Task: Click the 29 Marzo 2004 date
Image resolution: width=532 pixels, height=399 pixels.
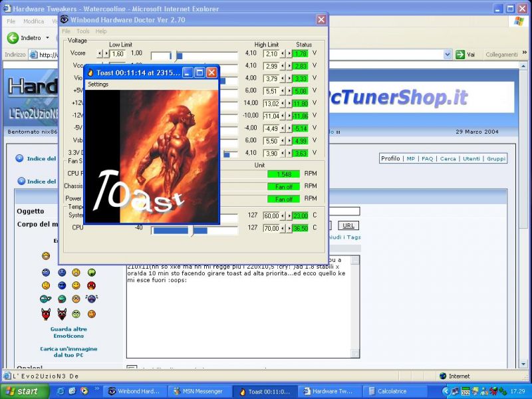Action: tap(477, 132)
